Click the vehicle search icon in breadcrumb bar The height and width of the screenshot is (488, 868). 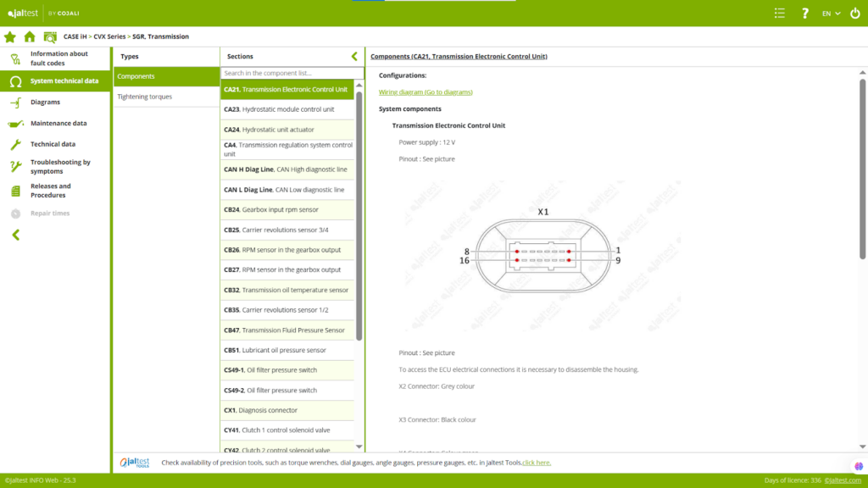tap(50, 36)
